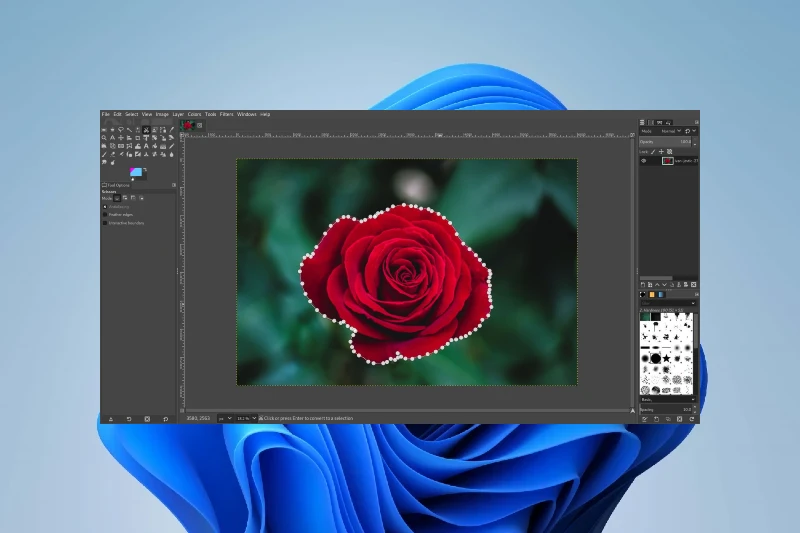Open the status bar zoom percentage dropdown
Viewport: 800px width, 533px height.
[246, 418]
